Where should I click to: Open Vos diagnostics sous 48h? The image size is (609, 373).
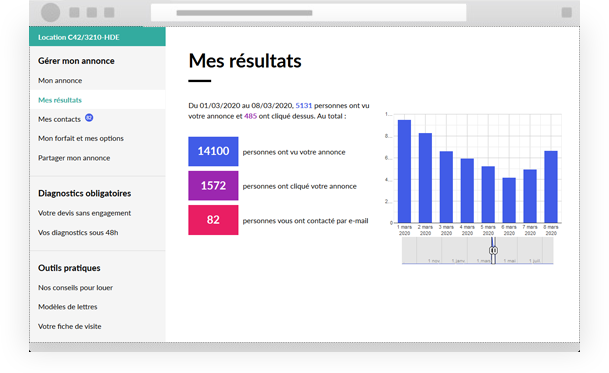coord(78,232)
